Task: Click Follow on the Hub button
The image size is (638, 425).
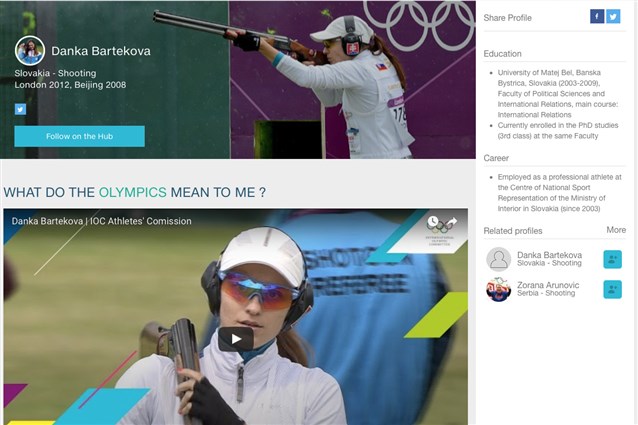Action: tap(79, 136)
